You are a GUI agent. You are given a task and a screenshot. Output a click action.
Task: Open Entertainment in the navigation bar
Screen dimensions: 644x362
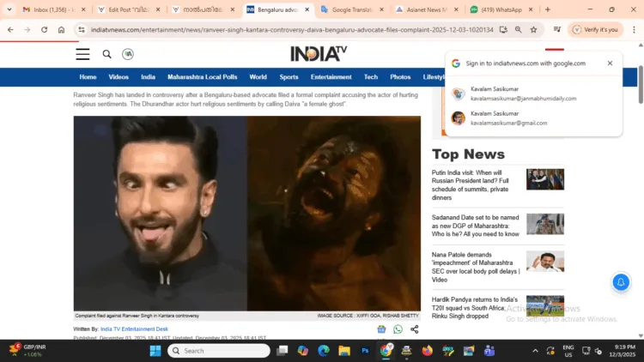331,77
